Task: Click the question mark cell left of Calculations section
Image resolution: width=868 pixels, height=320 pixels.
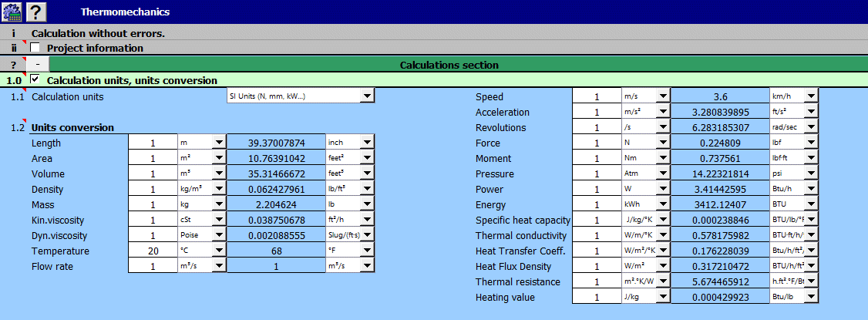Action: pyautogui.click(x=13, y=65)
